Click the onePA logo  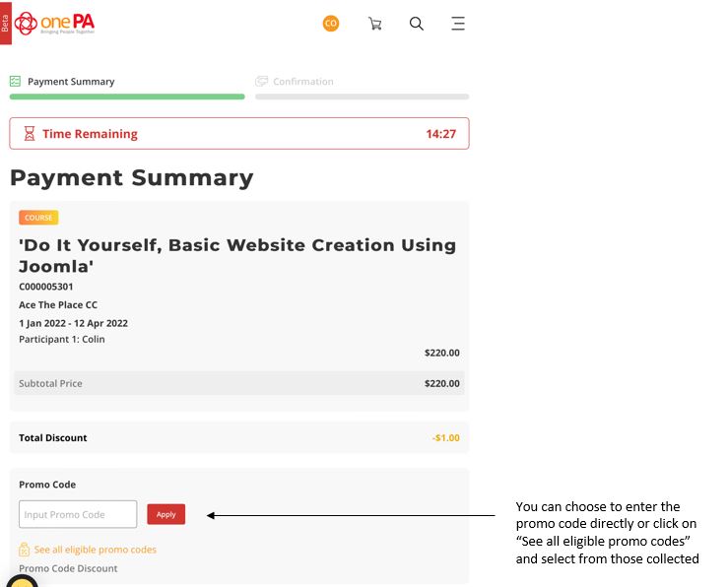[54, 23]
